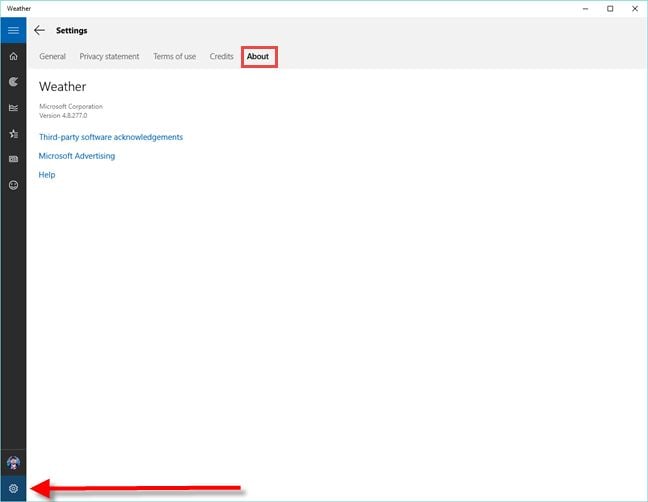Screen dimensions: 648x502
Task: Open the Settings gear icon
Action: pyautogui.click(x=13, y=489)
